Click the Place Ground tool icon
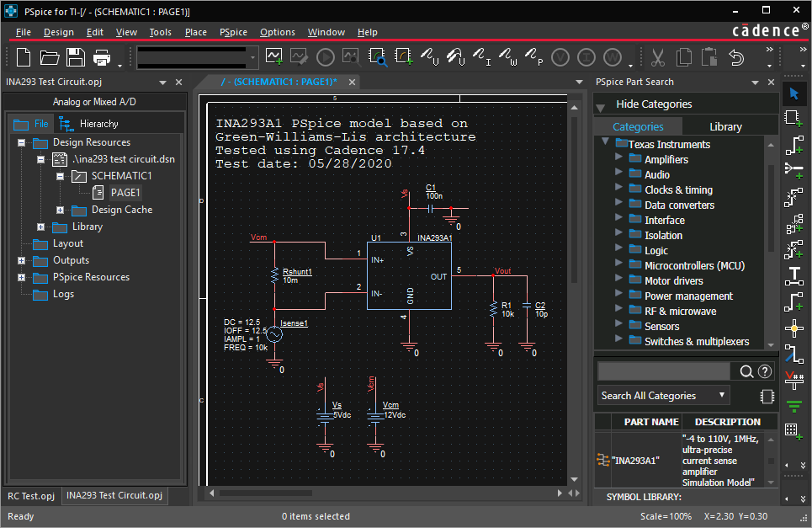Viewport: 812px width, 528px height. coord(793,407)
